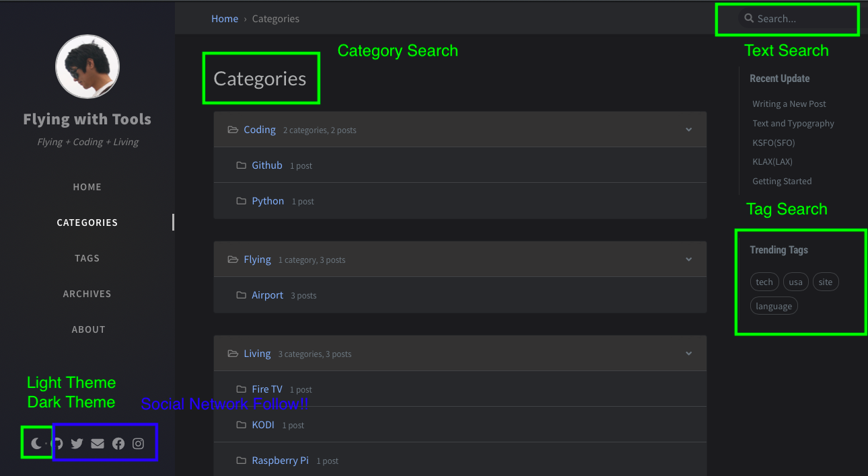Image resolution: width=868 pixels, height=476 pixels.
Task: Open the Facebook icon link
Action: pos(118,444)
